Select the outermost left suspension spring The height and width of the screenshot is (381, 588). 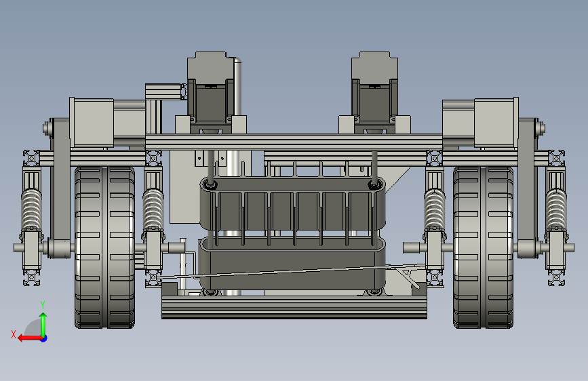(31, 210)
